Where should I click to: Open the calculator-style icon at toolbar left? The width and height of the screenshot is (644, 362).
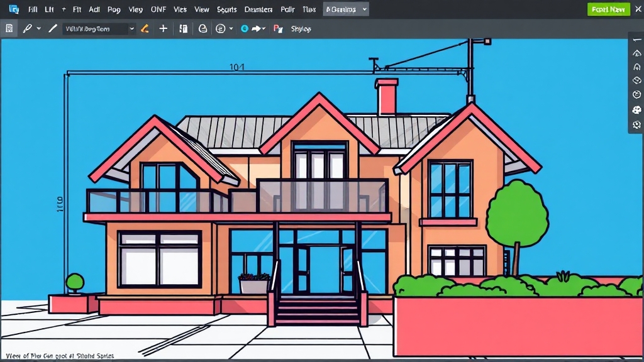click(x=9, y=29)
